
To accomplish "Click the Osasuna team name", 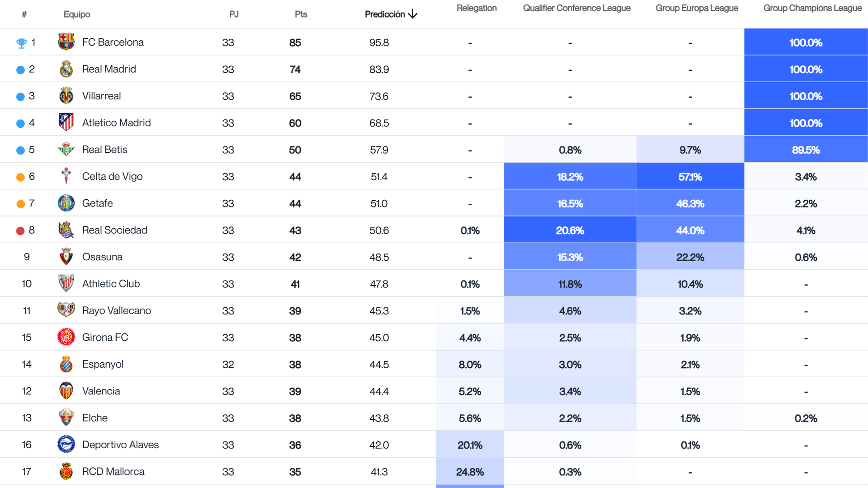I will (102, 257).
